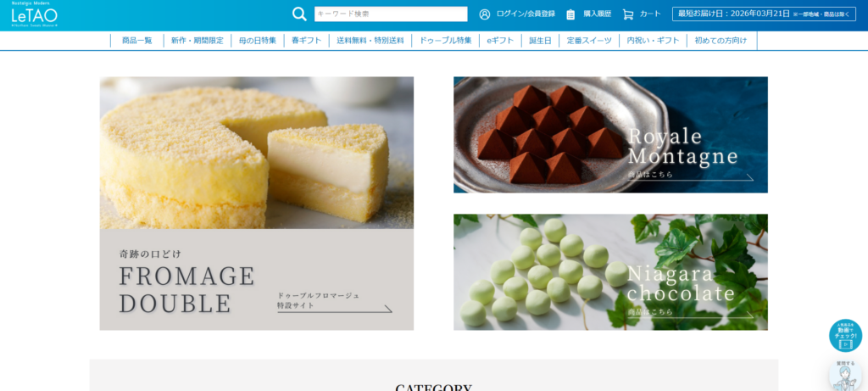Click the magnifying glass search icon
The image size is (868, 391).
click(299, 14)
